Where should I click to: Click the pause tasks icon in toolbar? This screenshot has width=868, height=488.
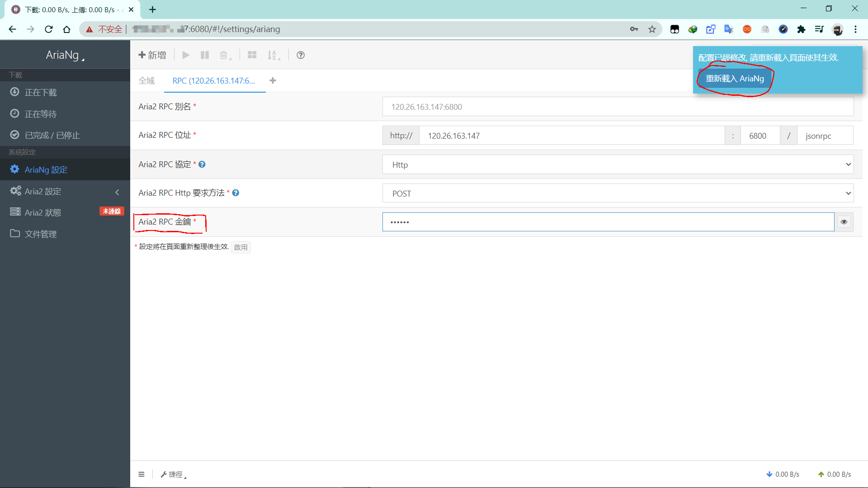click(205, 55)
